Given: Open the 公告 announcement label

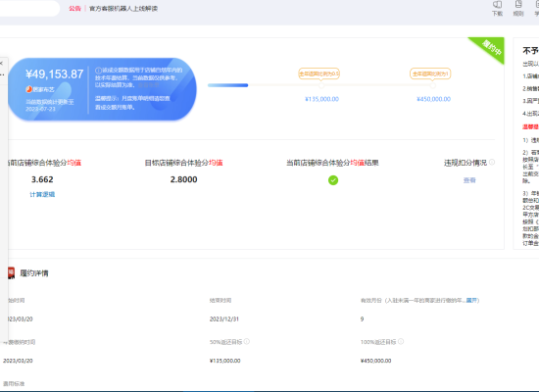Looking at the screenshot, I should point(74,9).
